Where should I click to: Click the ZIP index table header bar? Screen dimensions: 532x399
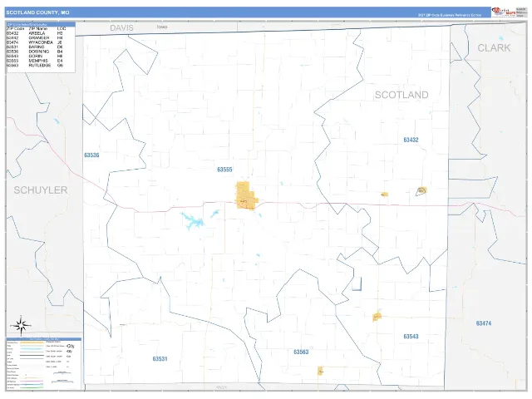point(41,24)
